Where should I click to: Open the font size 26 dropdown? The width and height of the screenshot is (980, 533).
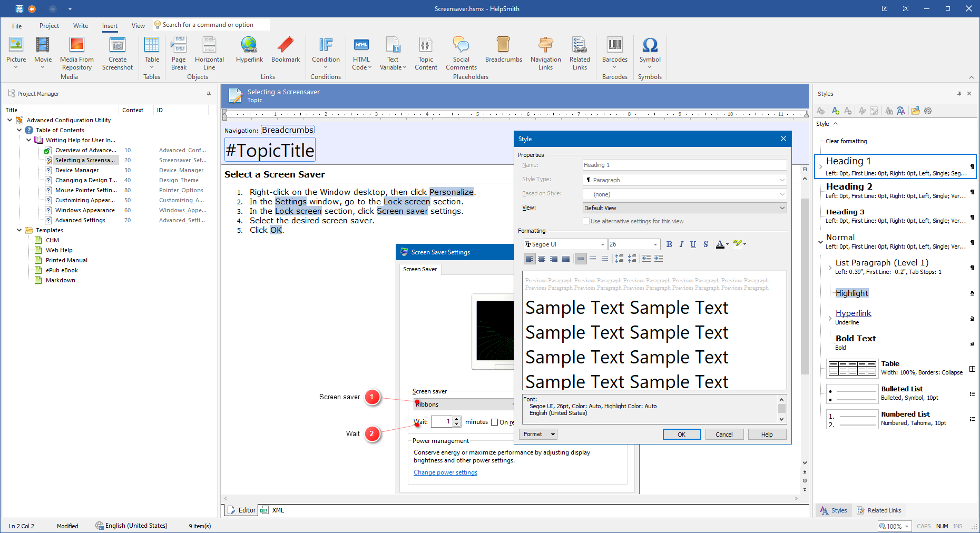point(655,244)
